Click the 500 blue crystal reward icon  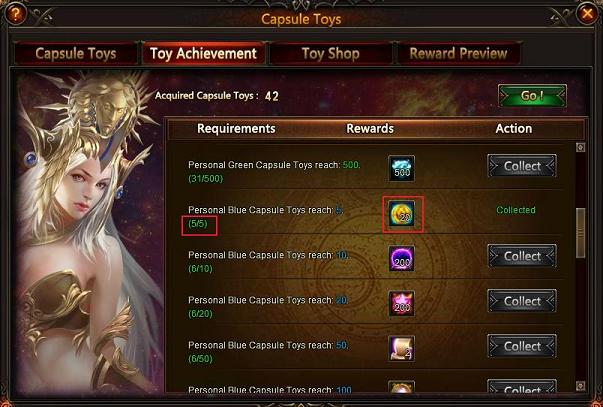pos(401,168)
